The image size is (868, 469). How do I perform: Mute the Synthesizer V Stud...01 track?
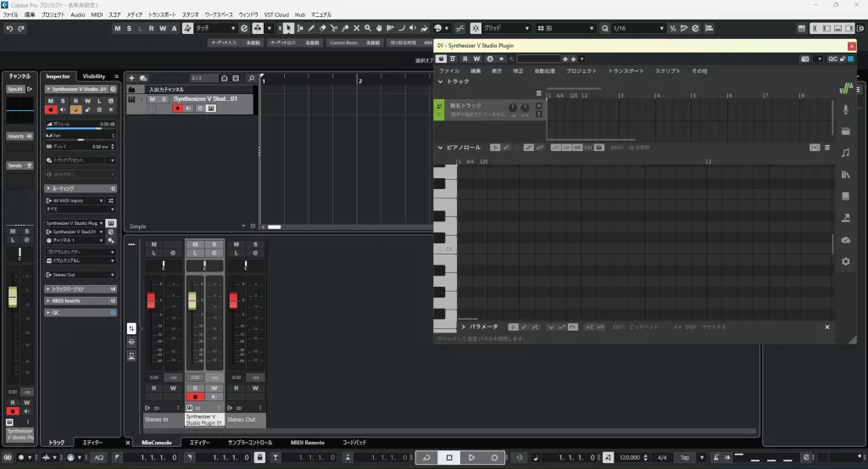153,99
